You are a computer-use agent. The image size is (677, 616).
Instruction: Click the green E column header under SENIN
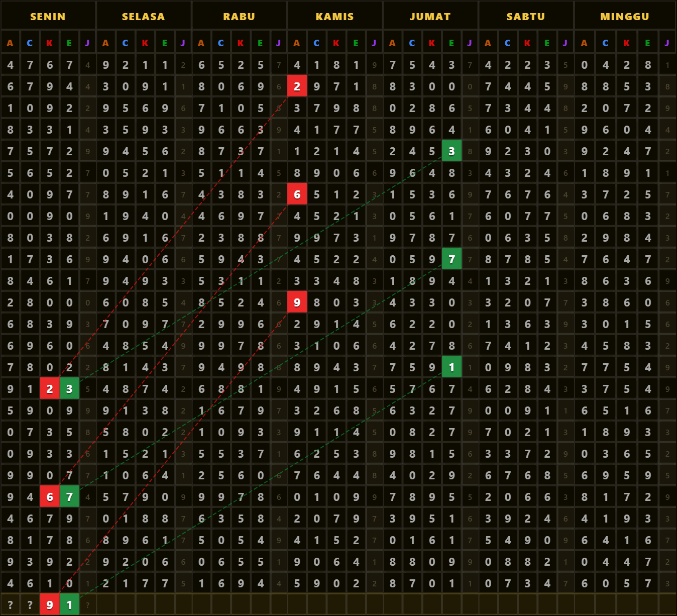point(69,43)
